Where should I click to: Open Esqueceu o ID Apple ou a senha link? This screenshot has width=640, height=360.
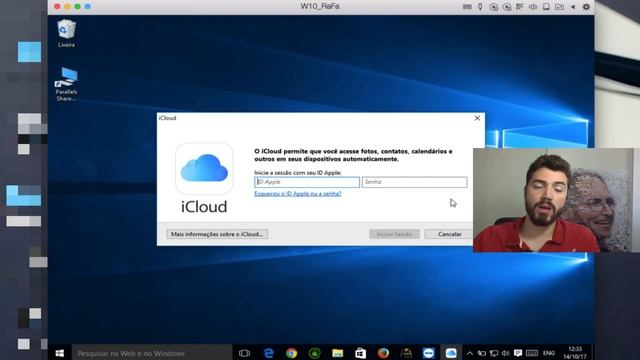298,193
